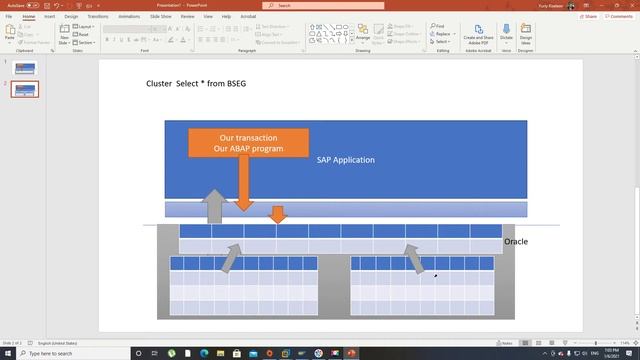Click the Reset slide button
Image resolution: width=640 pixels, height=360 pixels.
[x=81, y=34]
